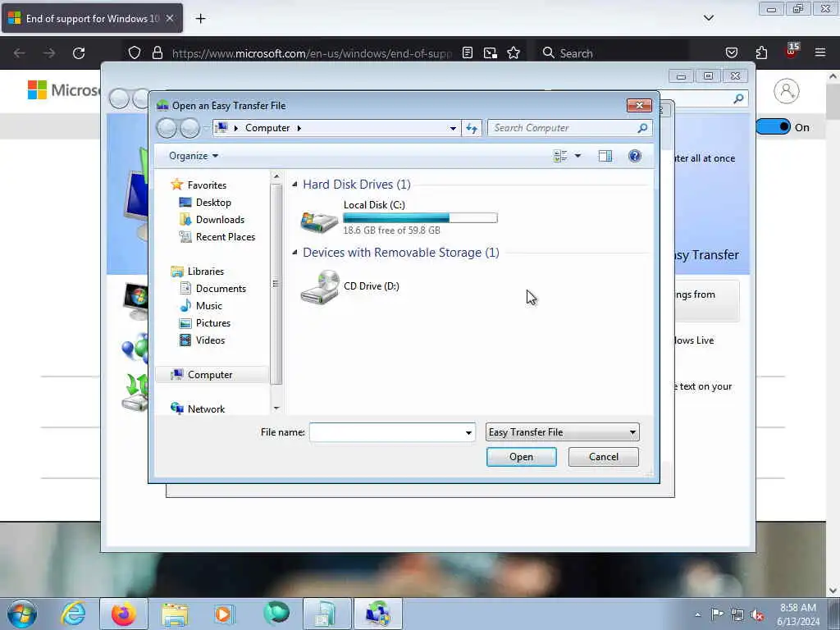Screen dimensions: 840x630
Task: Click the Firefox tracking protection shield icon
Action: pyautogui.click(x=135, y=53)
